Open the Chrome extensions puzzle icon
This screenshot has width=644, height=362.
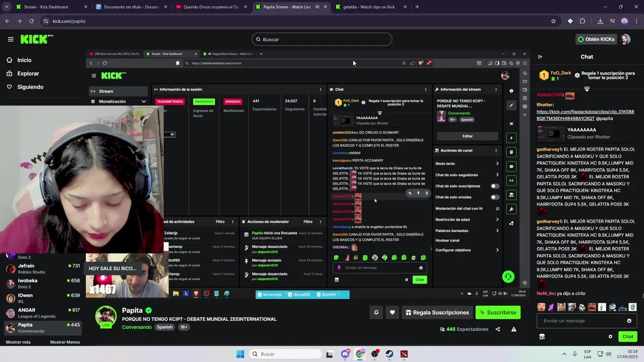[x=583, y=21]
